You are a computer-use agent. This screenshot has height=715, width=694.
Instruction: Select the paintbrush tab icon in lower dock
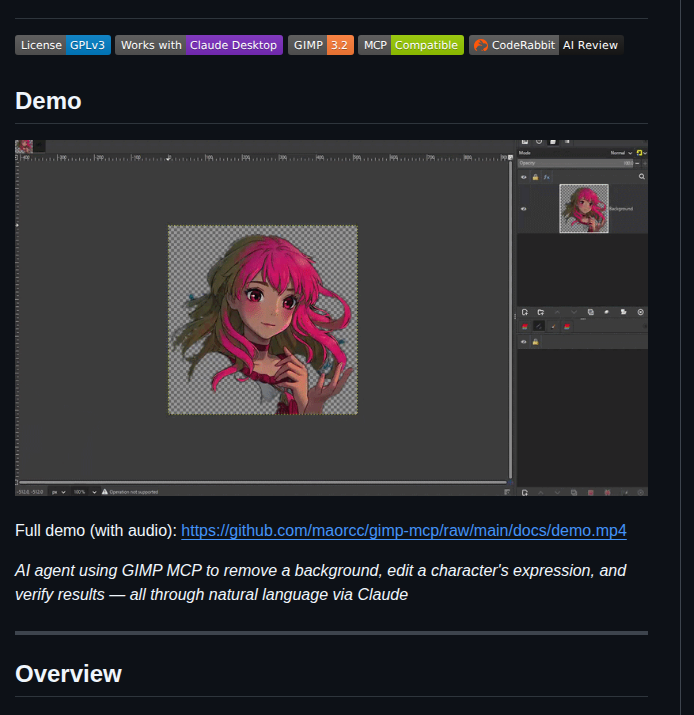click(x=553, y=326)
